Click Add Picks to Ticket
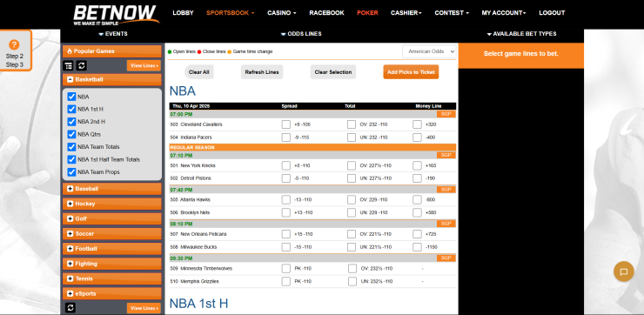 pos(411,72)
